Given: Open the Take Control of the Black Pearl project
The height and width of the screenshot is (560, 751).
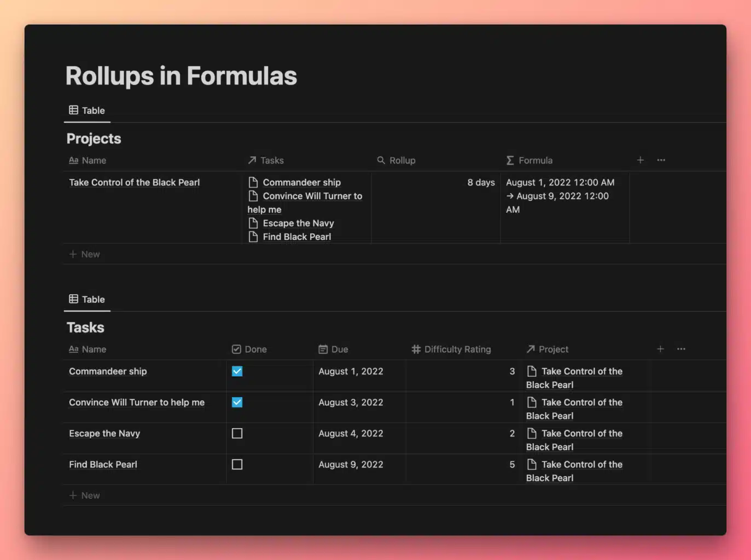Looking at the screenshot, I should coord(134,182).
